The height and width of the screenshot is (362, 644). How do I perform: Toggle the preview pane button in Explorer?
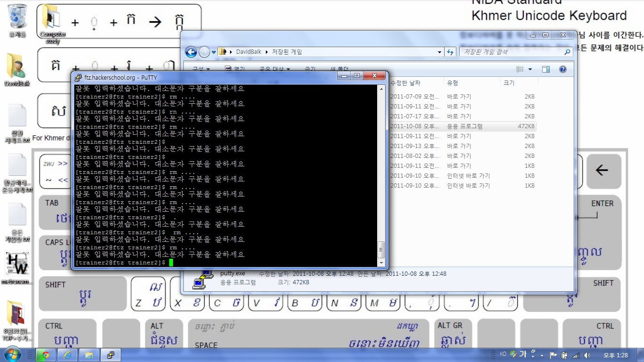point(546,69)
